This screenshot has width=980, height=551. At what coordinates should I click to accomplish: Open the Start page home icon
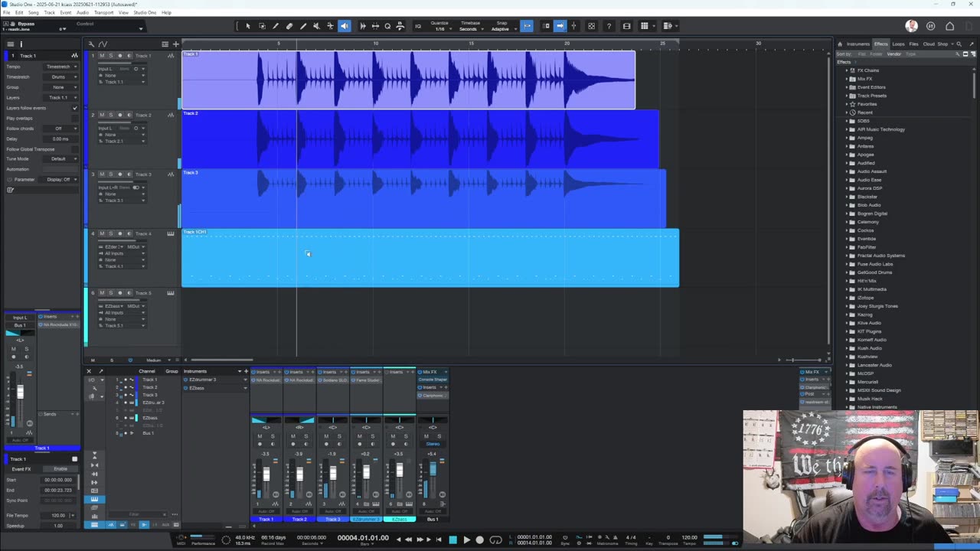[950, 26]
